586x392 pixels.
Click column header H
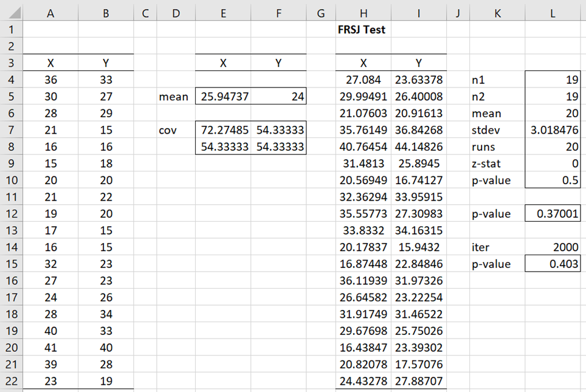pos(363,12)
